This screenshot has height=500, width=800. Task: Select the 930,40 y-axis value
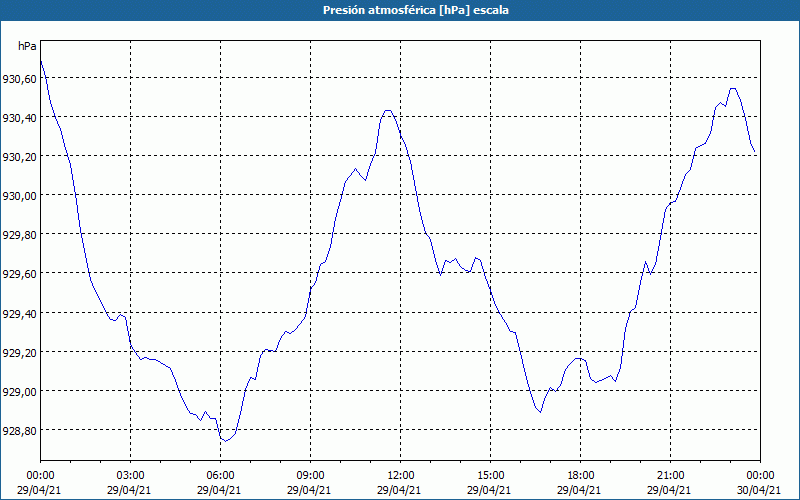pos(19,118)
